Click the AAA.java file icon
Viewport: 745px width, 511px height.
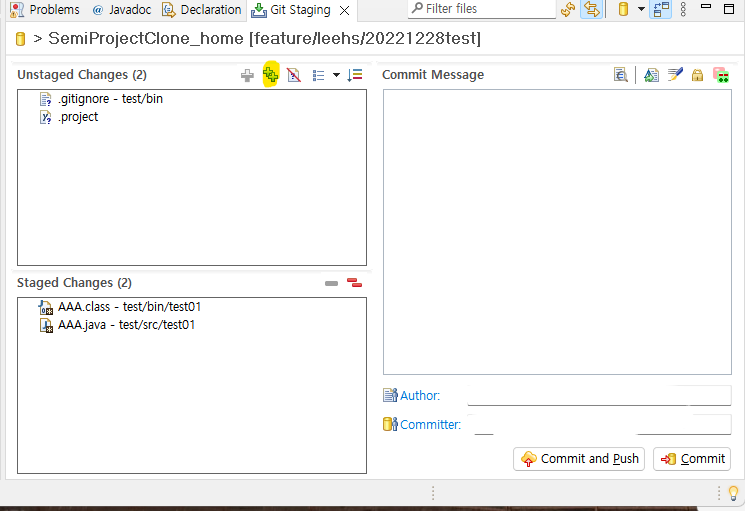point(46,326)
